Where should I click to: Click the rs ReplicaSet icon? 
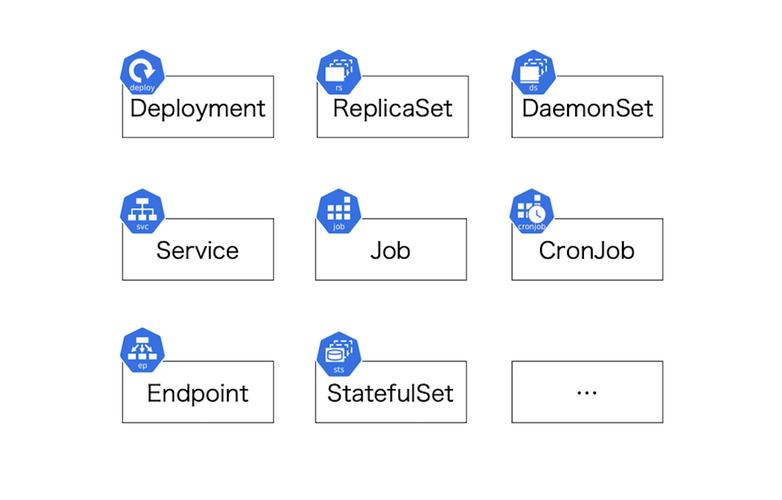[x=339, y=72]
